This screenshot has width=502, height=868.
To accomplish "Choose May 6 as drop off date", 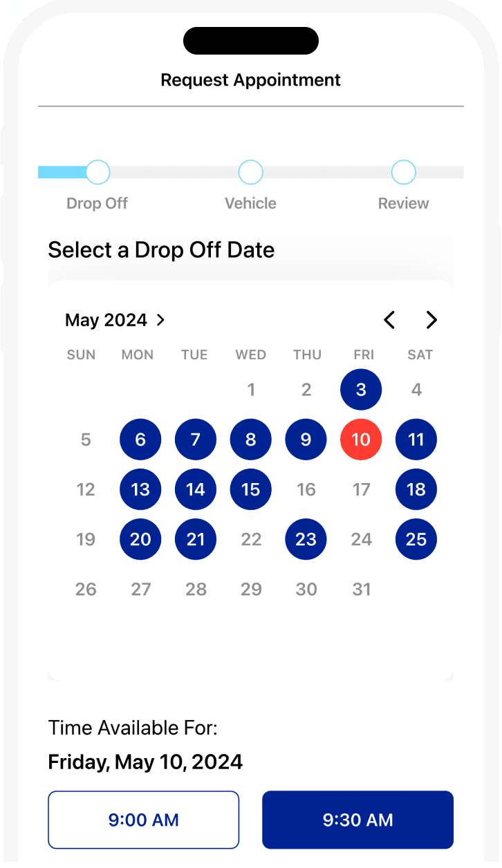I will click(140, 440).
